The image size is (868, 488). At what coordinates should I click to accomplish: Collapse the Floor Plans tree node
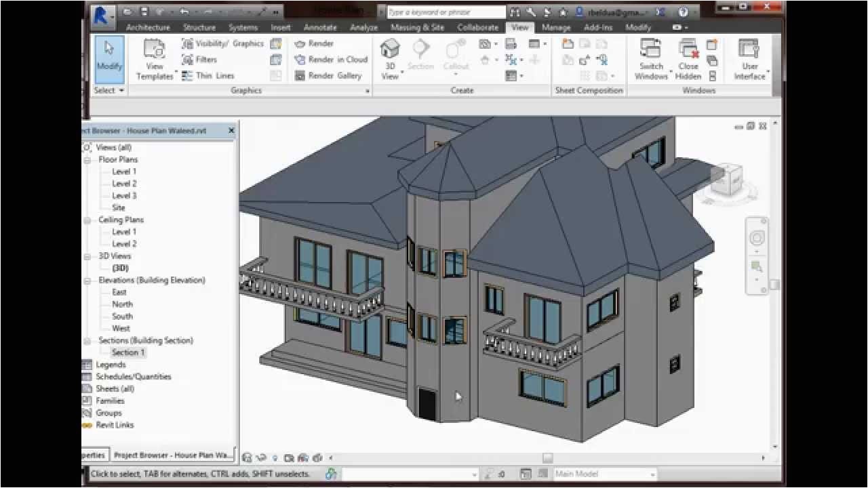coord(87,159)
